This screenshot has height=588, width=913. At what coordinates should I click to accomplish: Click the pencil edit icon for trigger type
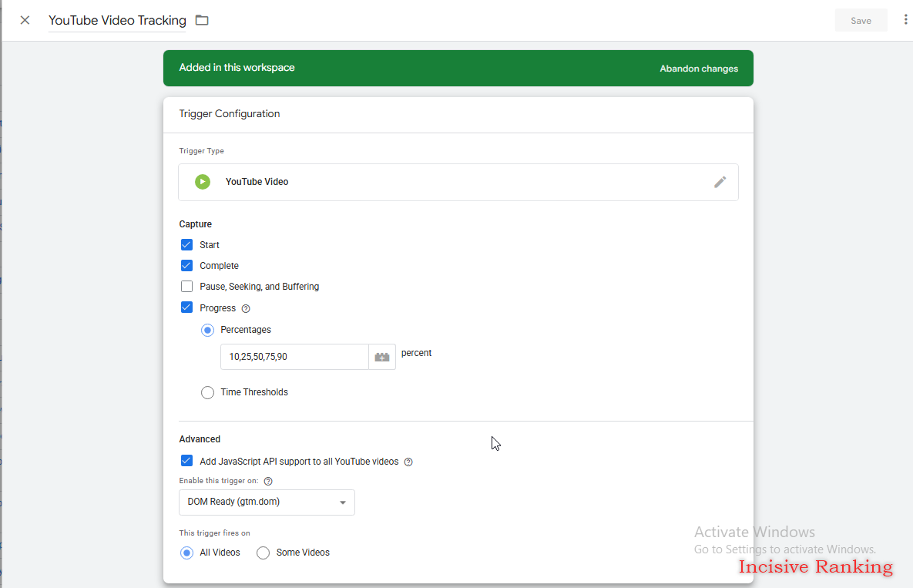tap(720, 182)
